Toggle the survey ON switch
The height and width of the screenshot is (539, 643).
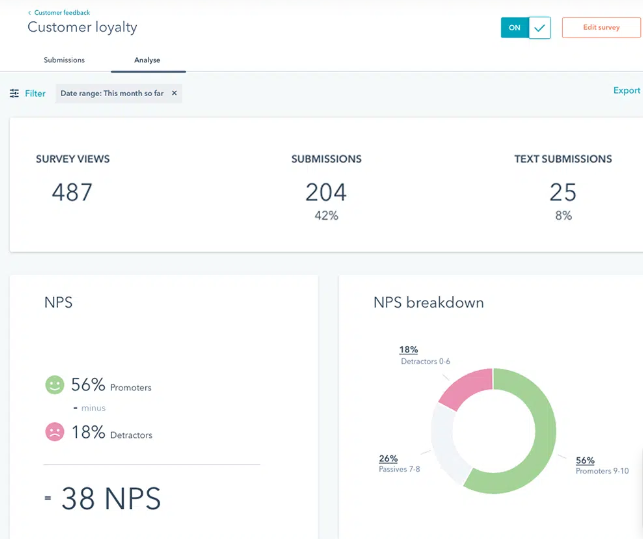[514, 28]
